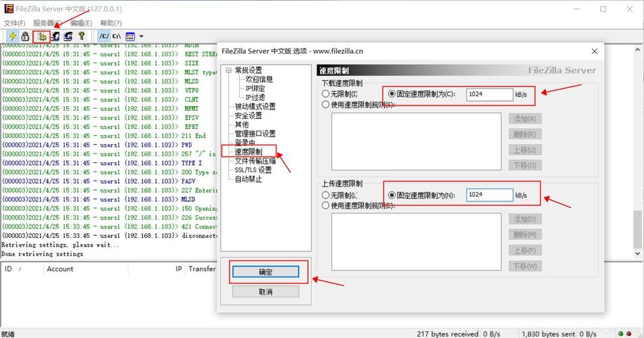Viewport: 644px width, 338px height.
Task: Click the yellow question mark help icon
Action: tap(81, 37)
